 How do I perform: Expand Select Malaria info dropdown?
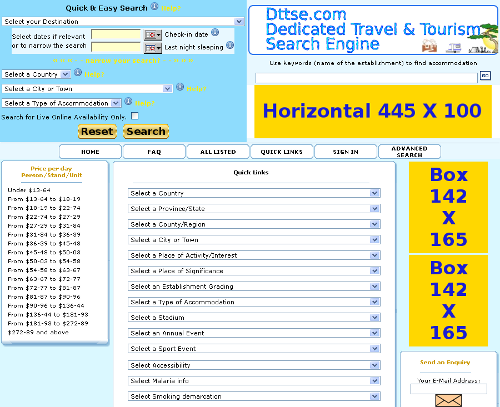(254, 381)
